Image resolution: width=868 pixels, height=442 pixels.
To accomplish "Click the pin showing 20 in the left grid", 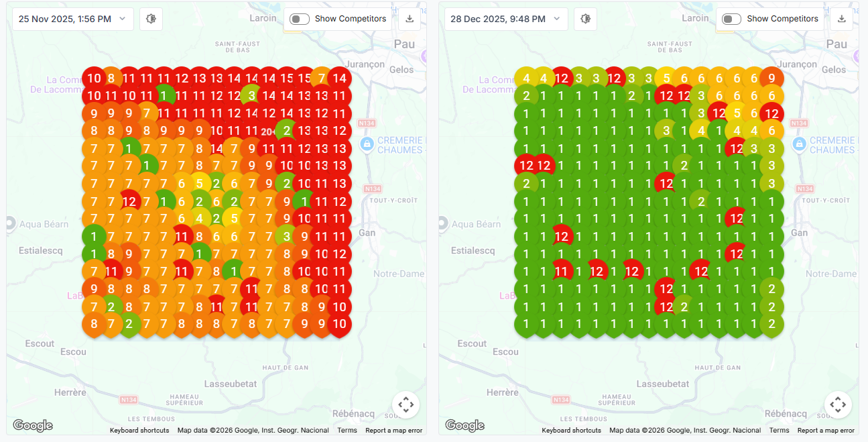I will (x=268, y=130).
